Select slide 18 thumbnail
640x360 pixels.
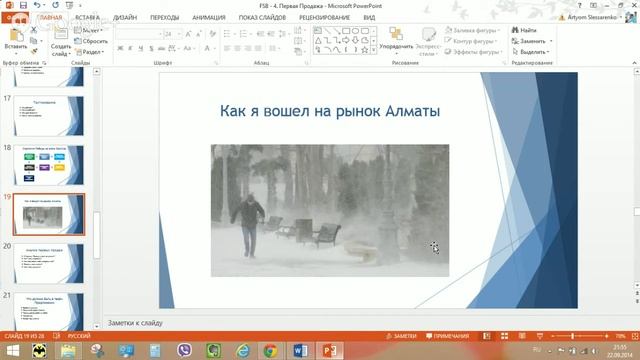49,165
